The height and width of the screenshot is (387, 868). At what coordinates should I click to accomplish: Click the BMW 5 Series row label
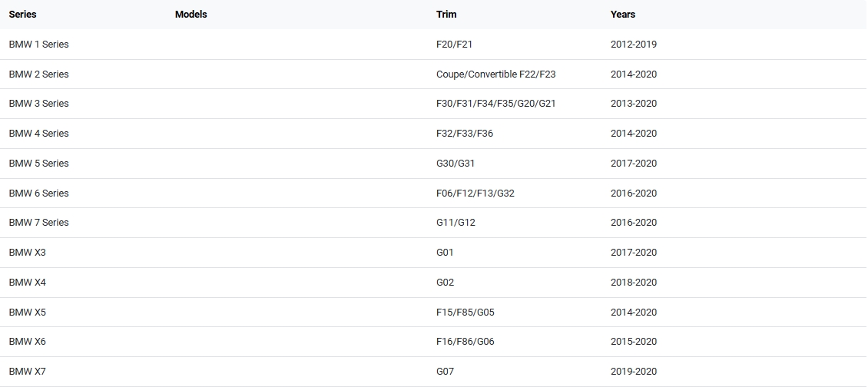pyautogui.click(x=38, y=164)
